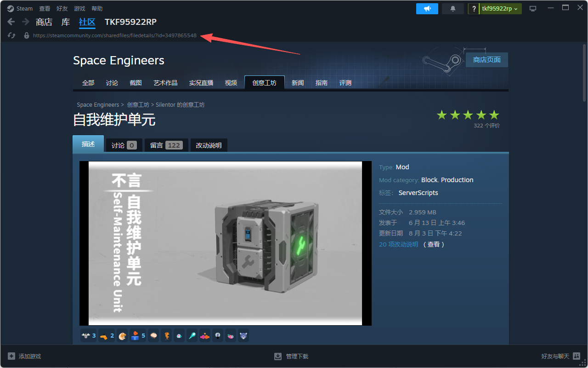Switch to the 改动说明 tab
This screenshot has height=368, width=588.
(209, 145)
